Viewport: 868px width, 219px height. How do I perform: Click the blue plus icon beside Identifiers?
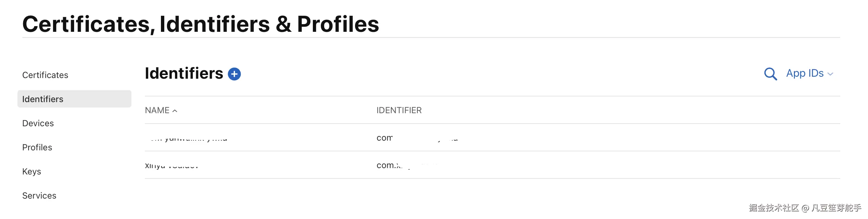click(234, 74)
